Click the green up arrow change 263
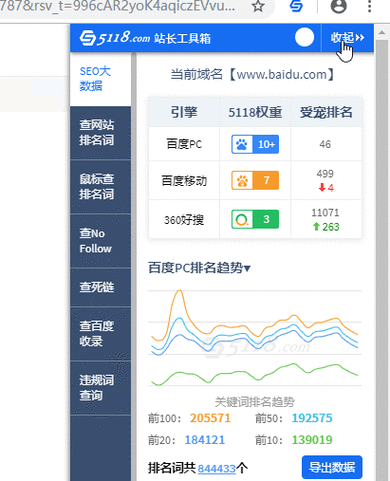The width and height of the screenshot is (390, 481). pos(326,227)
